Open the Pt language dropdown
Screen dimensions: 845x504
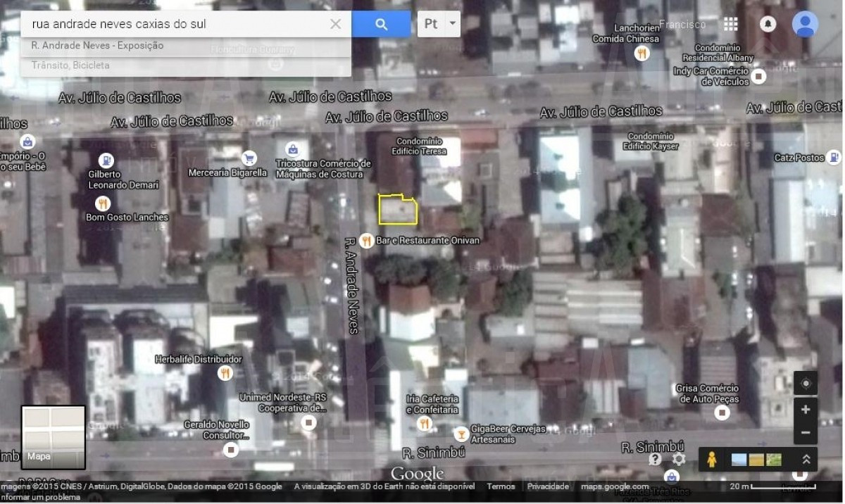coord(439,24)
